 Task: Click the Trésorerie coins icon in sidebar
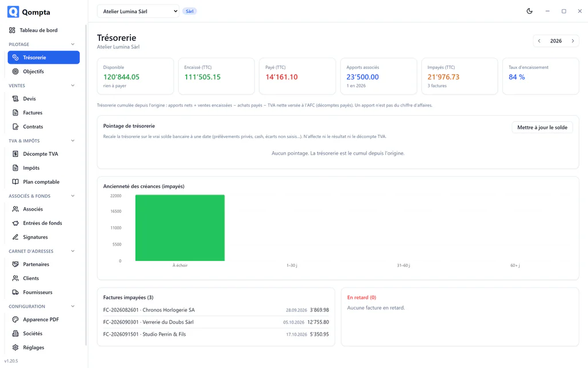16,57
